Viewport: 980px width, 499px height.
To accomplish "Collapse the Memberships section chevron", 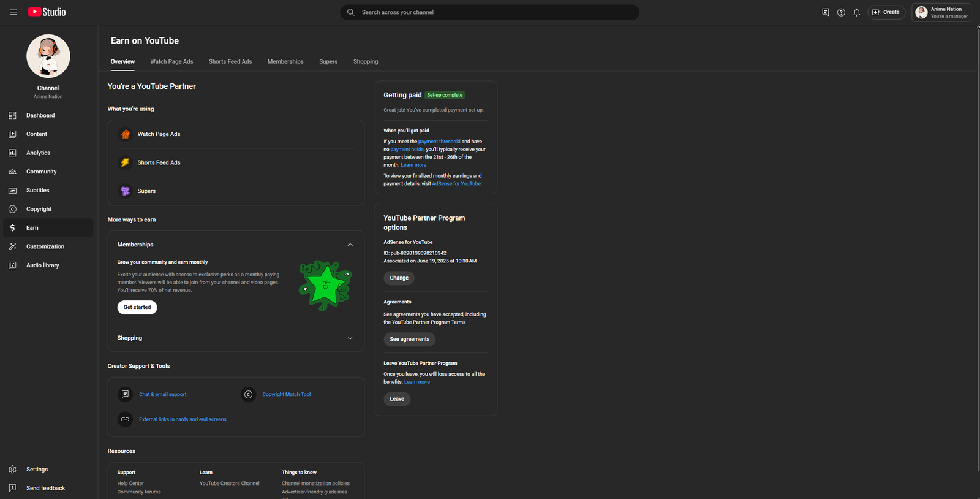I will point(350,245).
